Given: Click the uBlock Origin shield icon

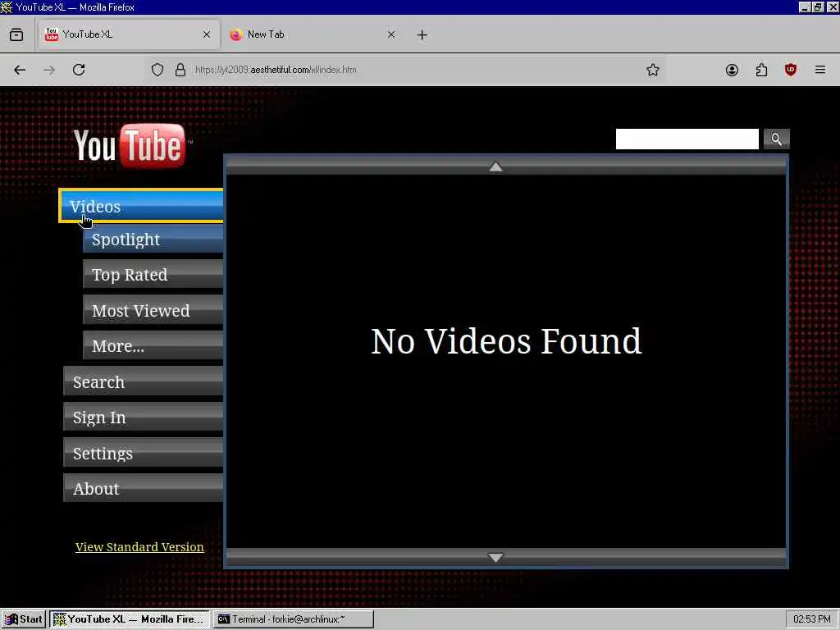Looking at the screenshot, I should tap(790, 70).
